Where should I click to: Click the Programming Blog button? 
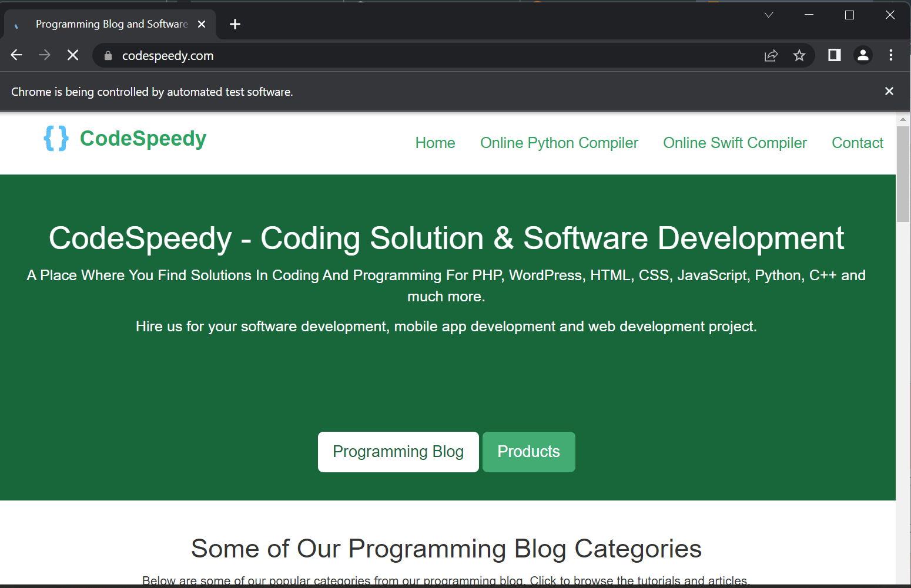tap(398, 452)
